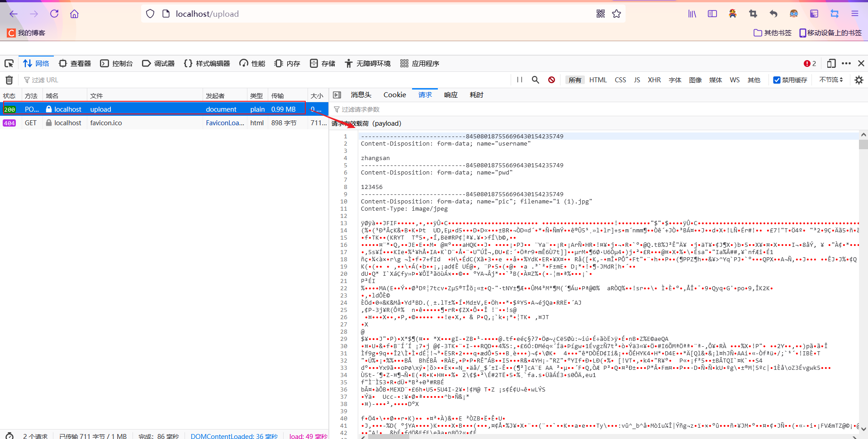Toggle the sidebar view icon
Viewport: 868px width, 439px height.
[712, 14]
